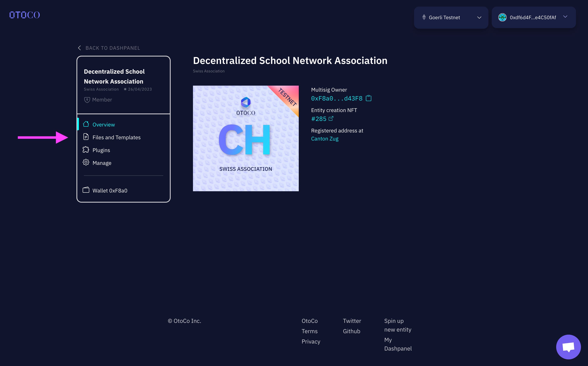Click the Manage gear icon
The height and width of the screenshot is (366, 588).
[86, 162]
